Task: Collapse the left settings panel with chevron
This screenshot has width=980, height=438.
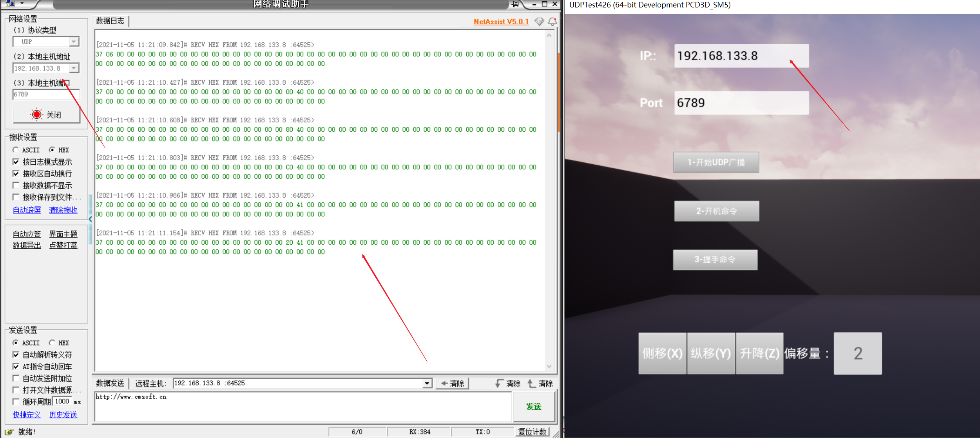Action: tap(90, 219)
